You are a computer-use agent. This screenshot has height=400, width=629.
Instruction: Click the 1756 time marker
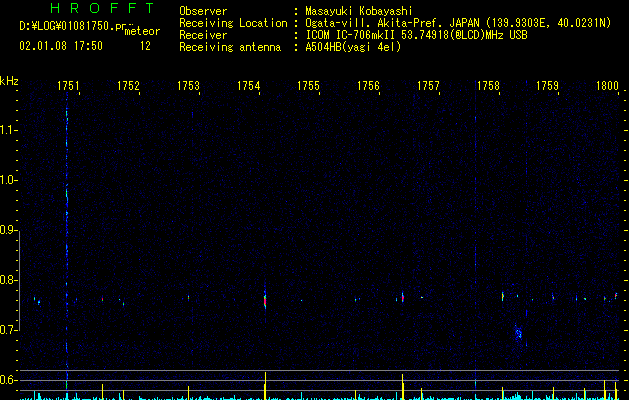pyautogui.click(x=368, y=86)
